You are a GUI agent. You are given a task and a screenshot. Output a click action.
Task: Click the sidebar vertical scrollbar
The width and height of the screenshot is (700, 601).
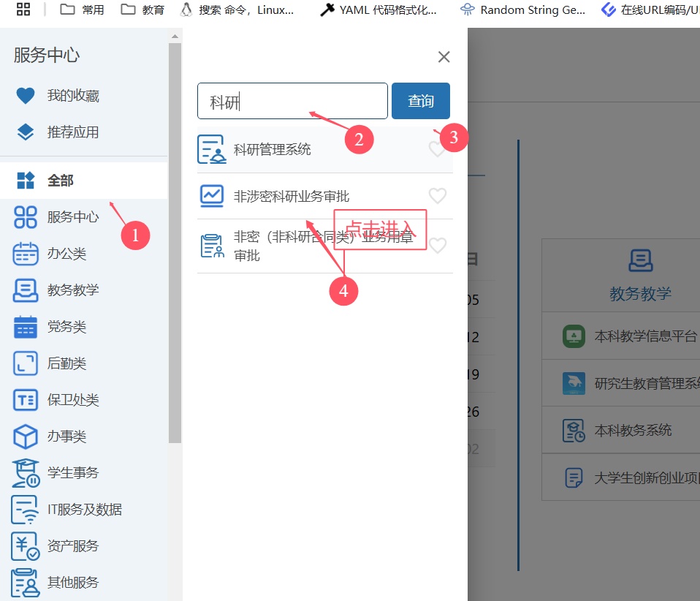click(175, 241)
